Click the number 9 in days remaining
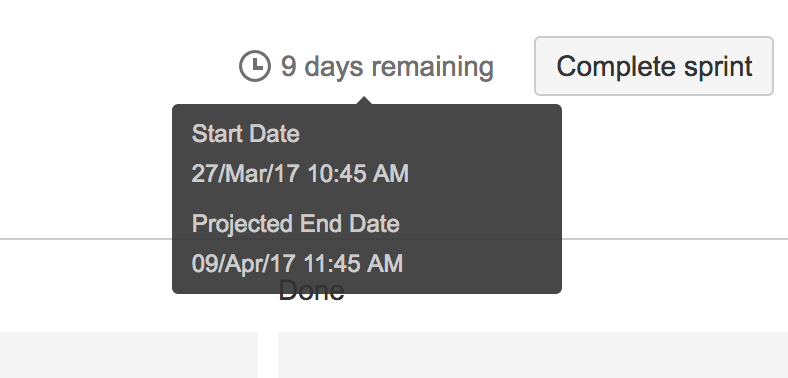 pyautogui.click(x=288, y=66)
